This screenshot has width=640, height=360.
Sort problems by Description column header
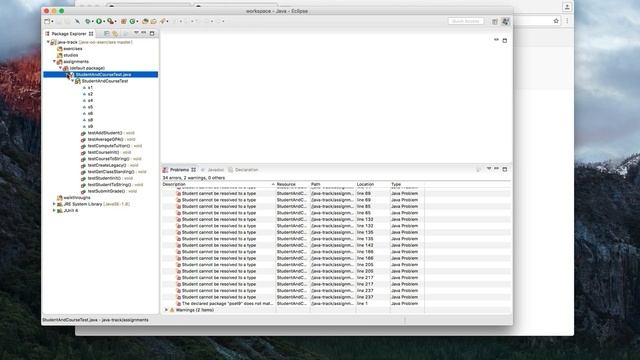(x=218, y=184)
